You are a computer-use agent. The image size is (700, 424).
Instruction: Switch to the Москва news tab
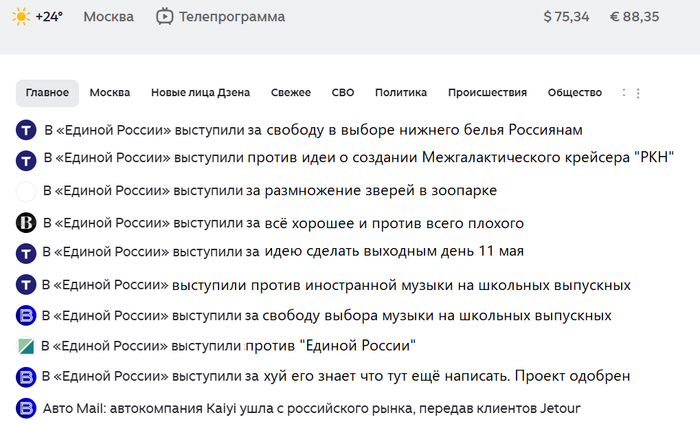click(x=110, y=93)
